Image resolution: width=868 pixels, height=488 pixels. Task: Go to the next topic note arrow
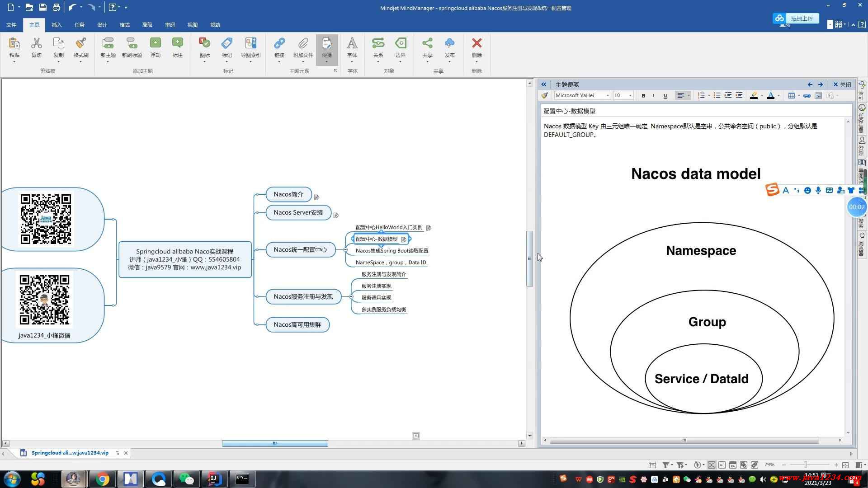coord(821,84)
